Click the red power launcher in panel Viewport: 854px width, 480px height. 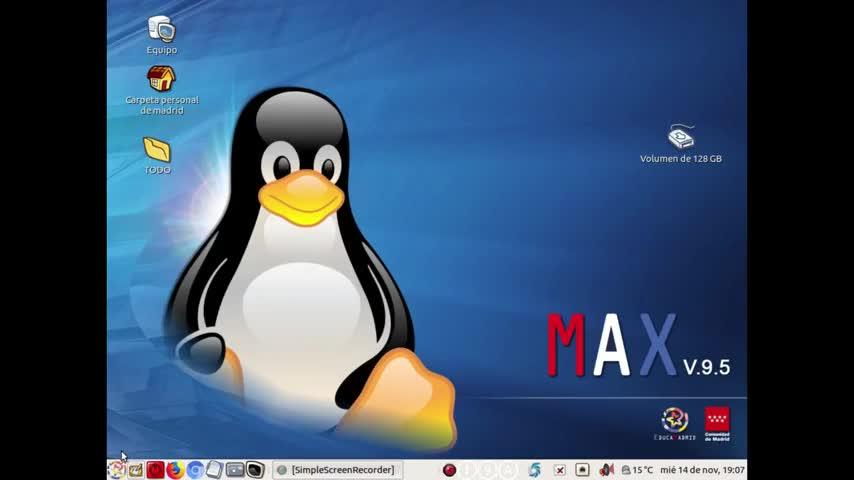(155, 470)
